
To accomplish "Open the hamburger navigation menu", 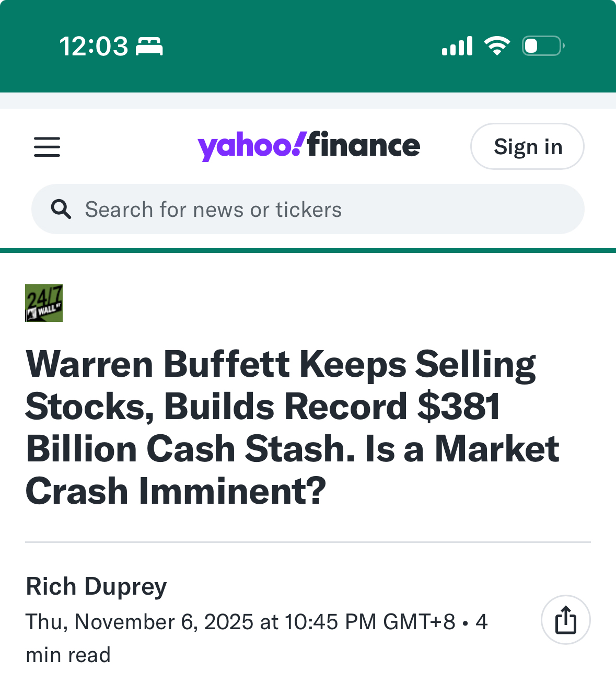I will (x=47, y=147).
